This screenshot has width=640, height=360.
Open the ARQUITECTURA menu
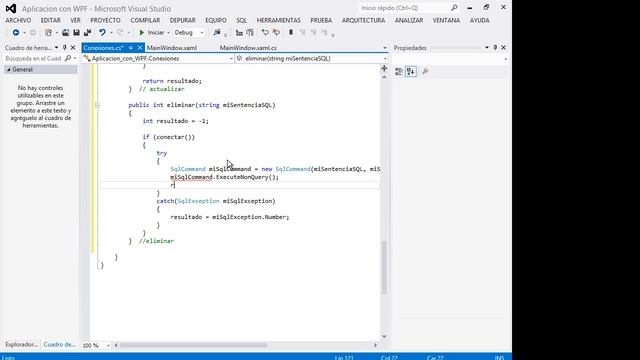click(363, 20)
